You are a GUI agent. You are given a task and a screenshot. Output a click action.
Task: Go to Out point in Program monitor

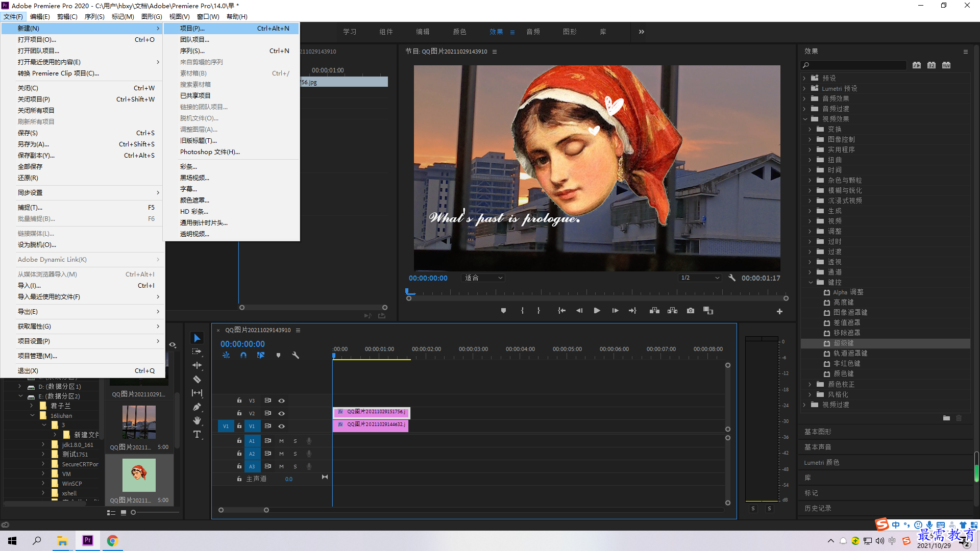pos(632,311)
